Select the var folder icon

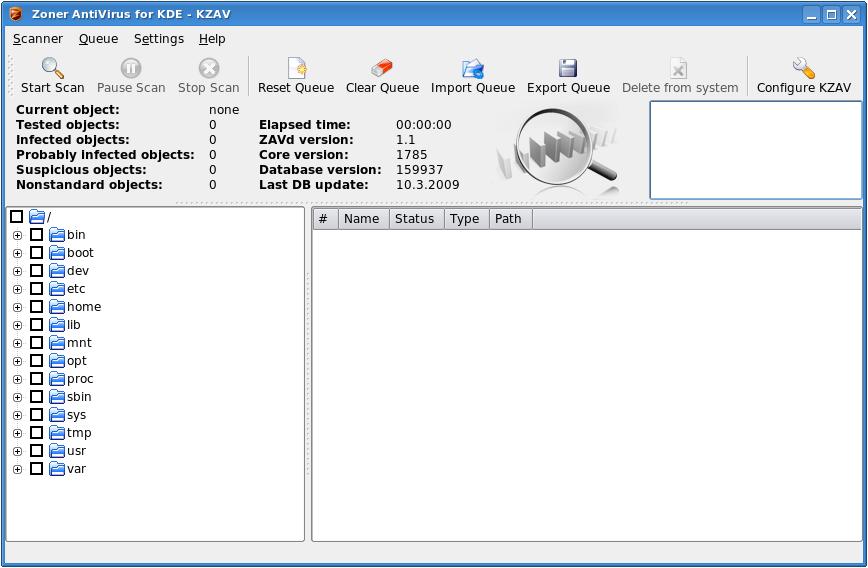(57, 469)
